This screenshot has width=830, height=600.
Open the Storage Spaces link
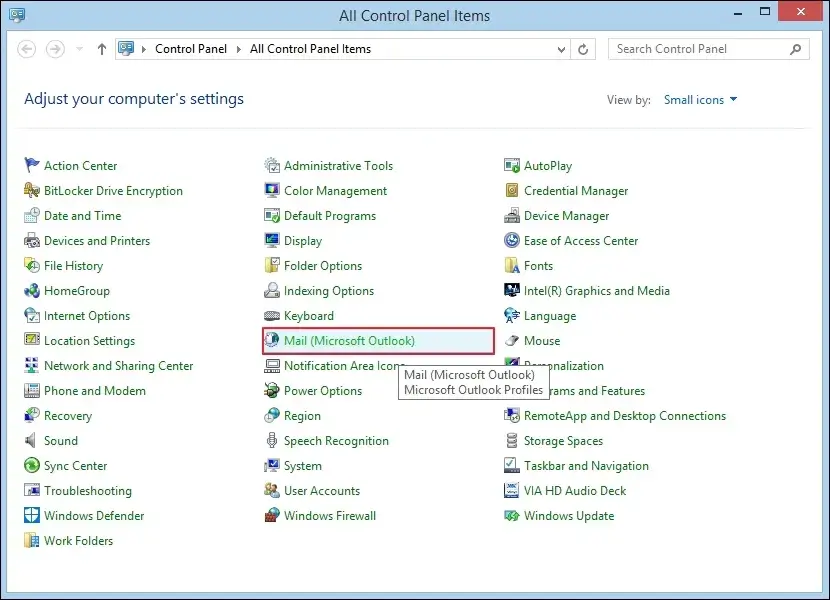pos(563,441)
